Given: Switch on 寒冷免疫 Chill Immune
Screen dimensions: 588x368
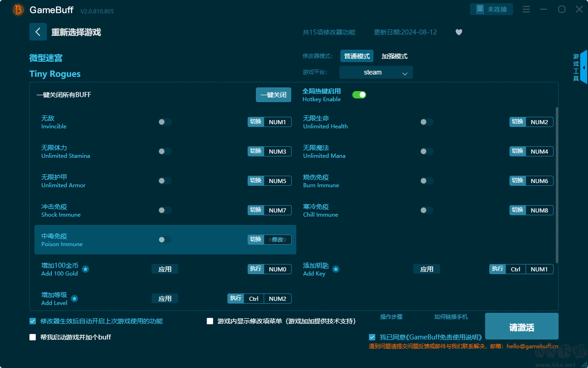Looking at the screenshot, I should tap(427, 210).
